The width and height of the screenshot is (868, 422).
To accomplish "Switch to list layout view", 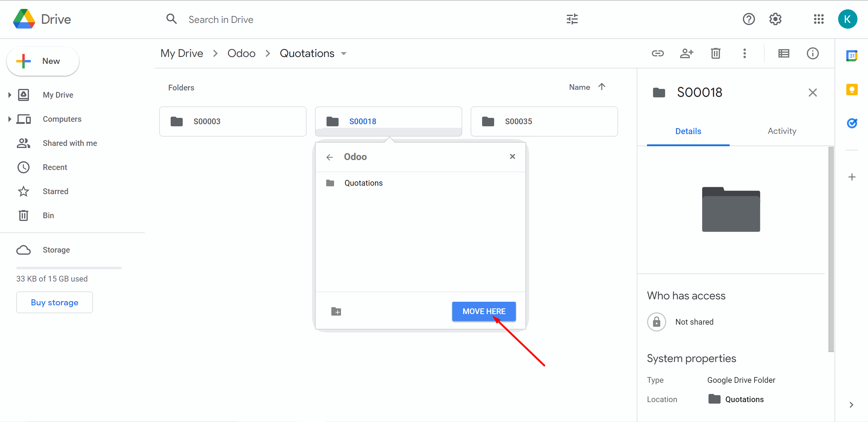I will click(x=783, y=53).
